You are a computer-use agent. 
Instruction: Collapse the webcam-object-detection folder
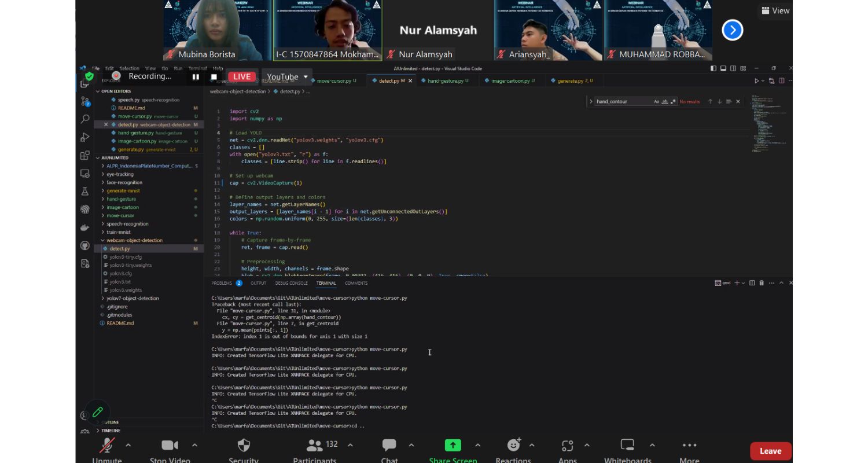point(134,240)
